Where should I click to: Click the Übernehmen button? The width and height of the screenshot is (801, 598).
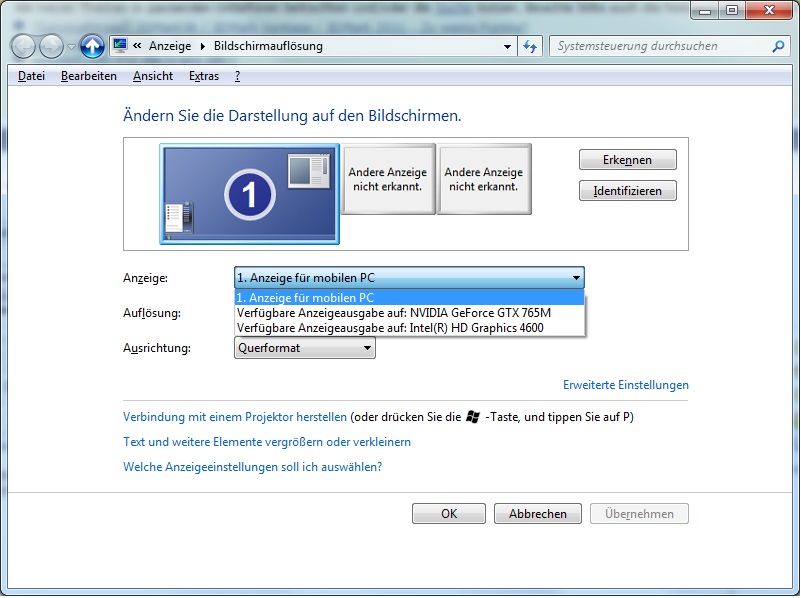(639, 514)
